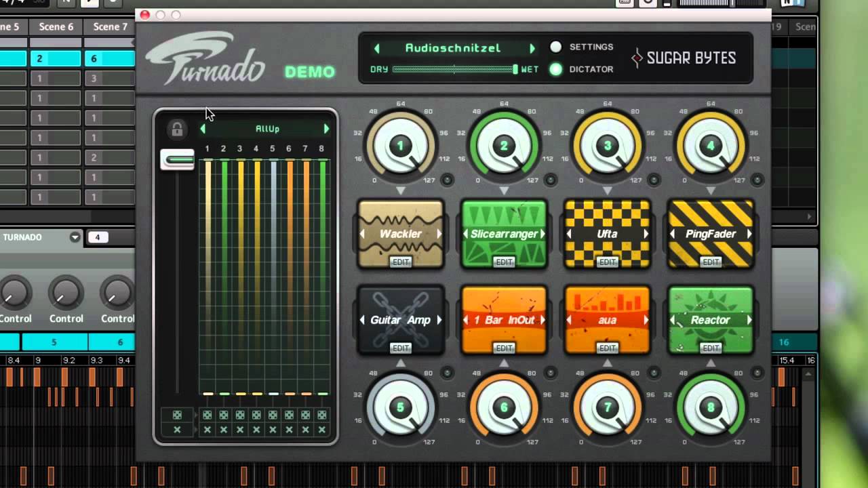Viewport: 868px width, 488px height.
Task: Switch PingFader slot to the next effect
Action: [749, 234]
